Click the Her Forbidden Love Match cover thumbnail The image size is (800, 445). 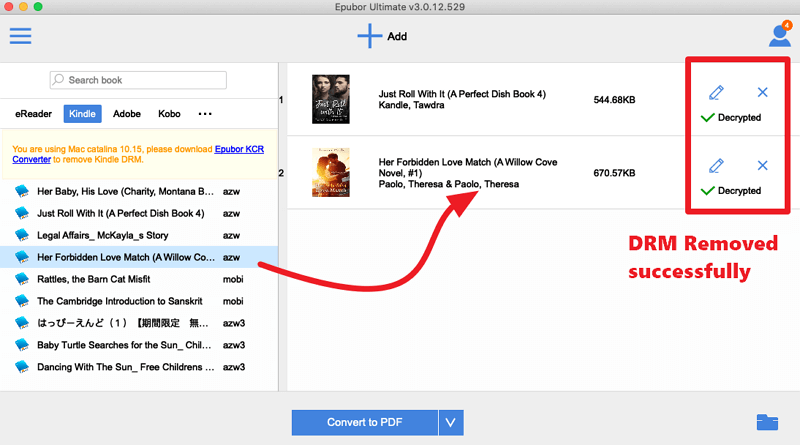pos(331,172)
